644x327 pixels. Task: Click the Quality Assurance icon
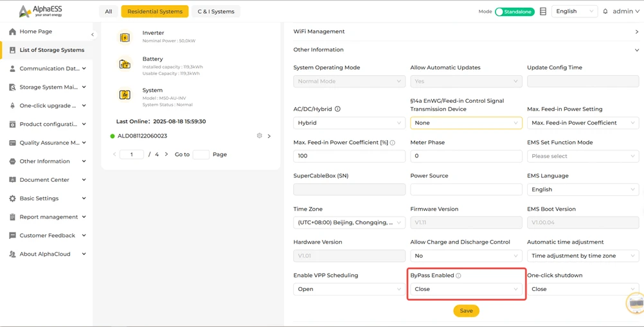point(12,143)
